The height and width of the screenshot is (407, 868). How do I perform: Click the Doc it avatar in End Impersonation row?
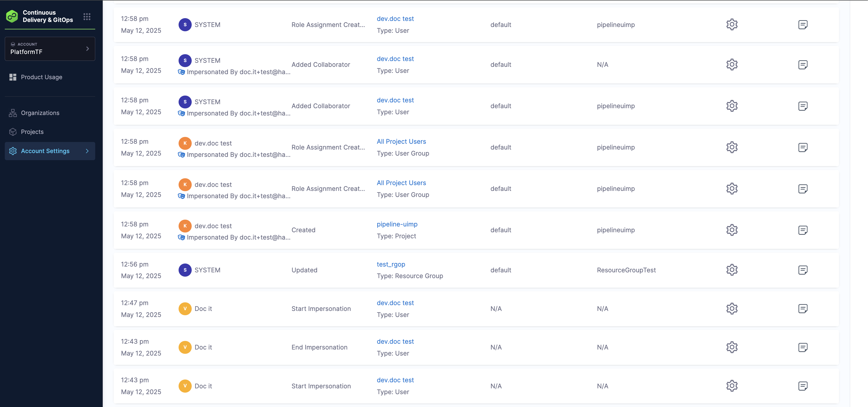coord(185,347)
